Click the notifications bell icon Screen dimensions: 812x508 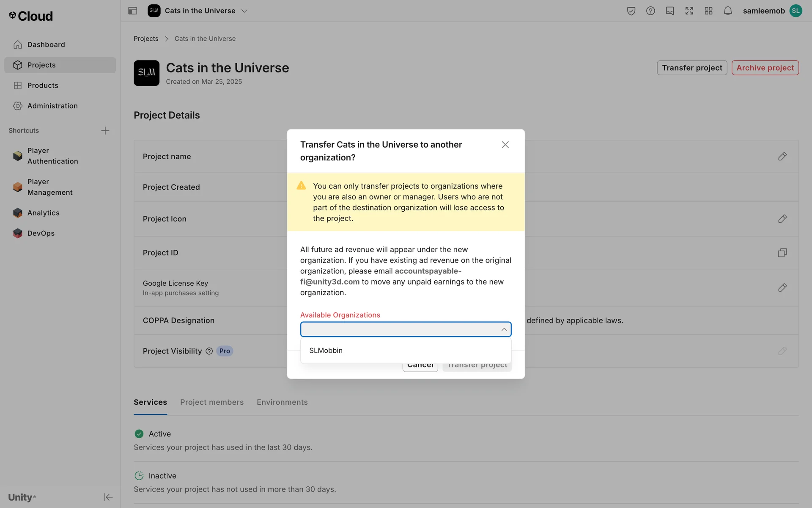tap(727, 11)
